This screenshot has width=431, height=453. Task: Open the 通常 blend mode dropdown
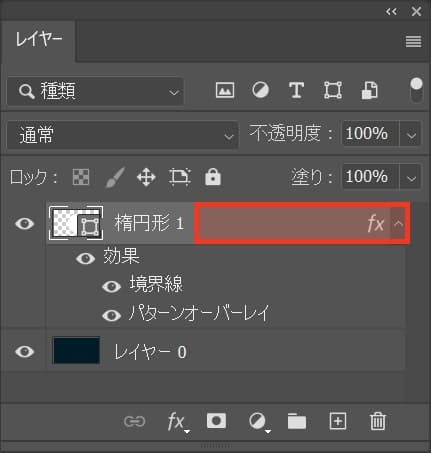click(123, 135)
